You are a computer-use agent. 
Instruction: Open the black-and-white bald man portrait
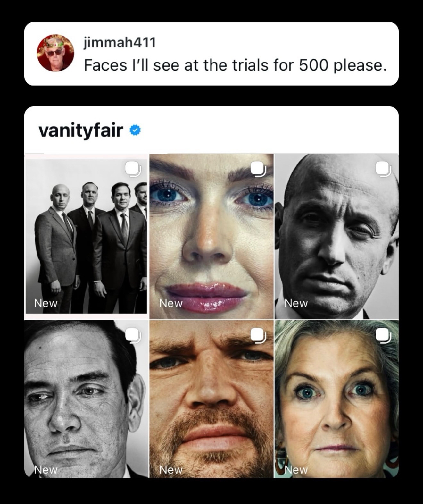pyautogui.click(x=336, y=237)
